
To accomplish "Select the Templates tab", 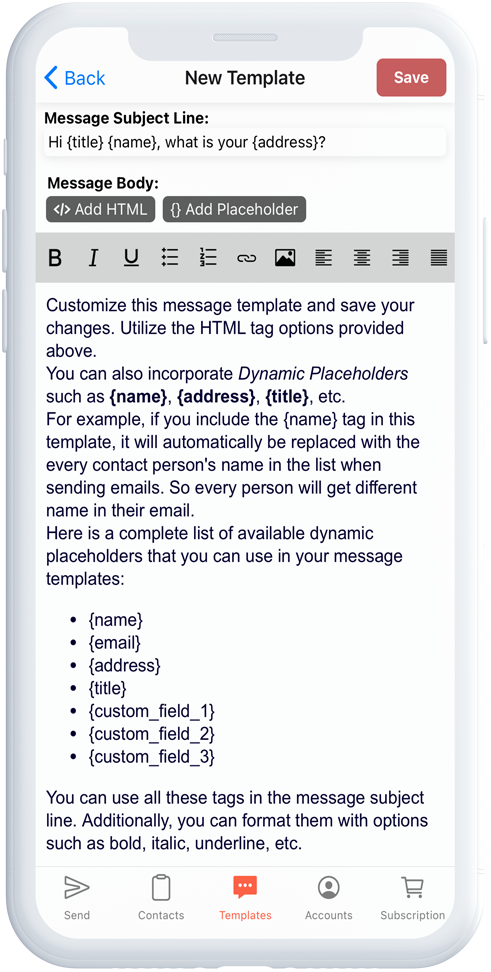I will coord(245,897).
